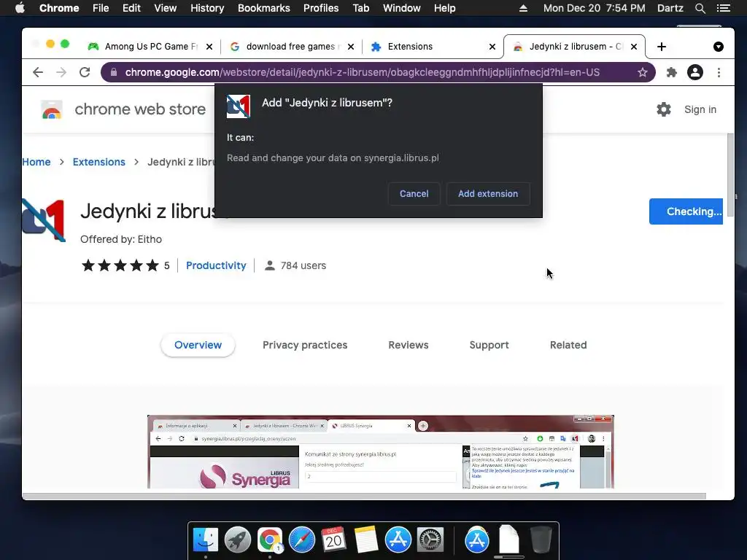Bookmark this page with the star icon

pos(642,72)
